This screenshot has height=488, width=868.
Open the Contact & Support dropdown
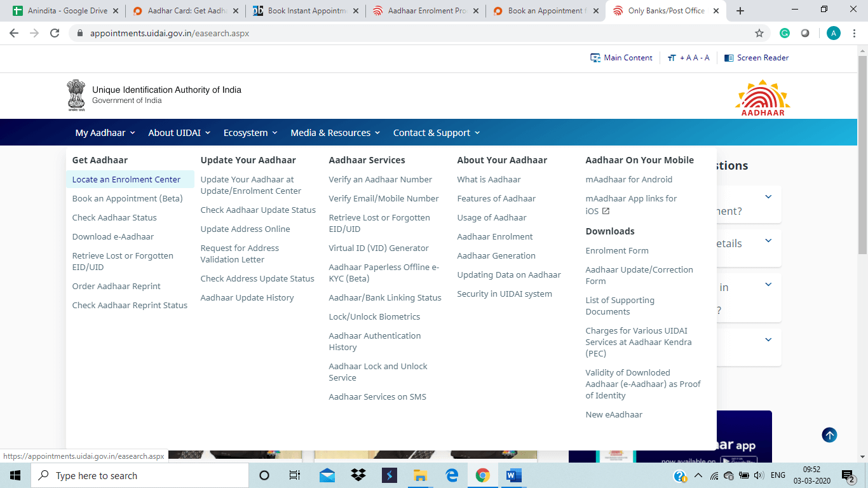pyautogui.click(x=437, y=133)
